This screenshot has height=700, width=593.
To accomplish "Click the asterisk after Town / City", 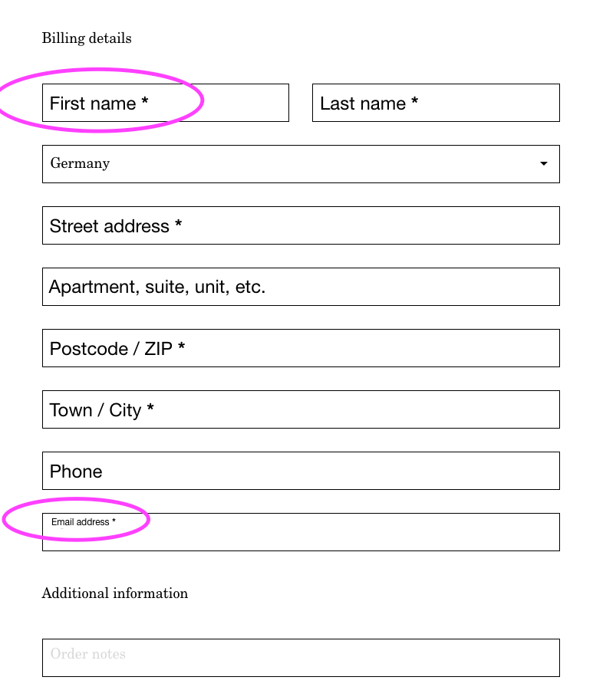I will (150, 410).
